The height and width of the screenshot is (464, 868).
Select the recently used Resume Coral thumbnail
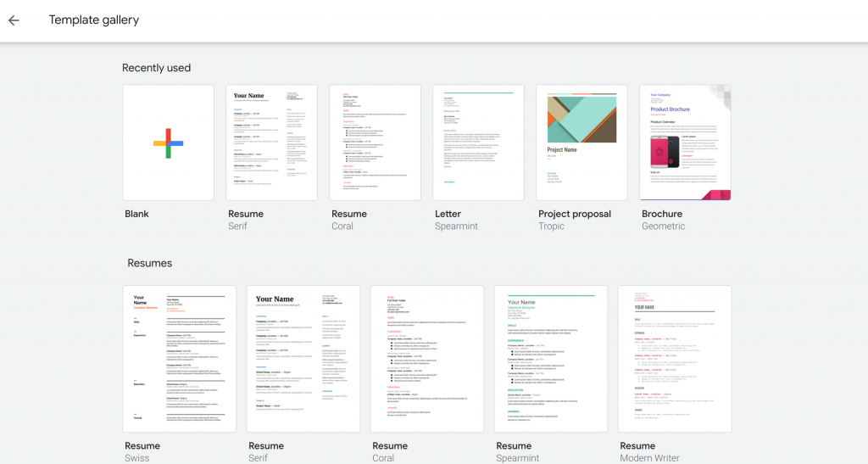click(376, 143)
